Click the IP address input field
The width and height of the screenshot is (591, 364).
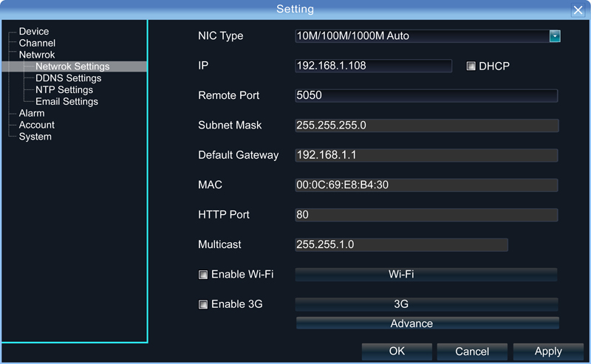373,66
